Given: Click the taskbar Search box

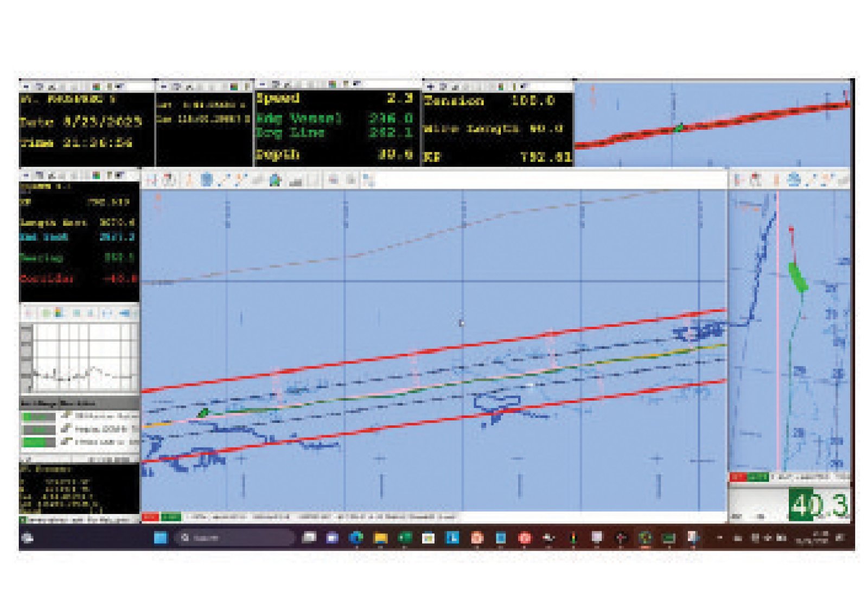Looking at the screenshot, I should tap(234, 537).
